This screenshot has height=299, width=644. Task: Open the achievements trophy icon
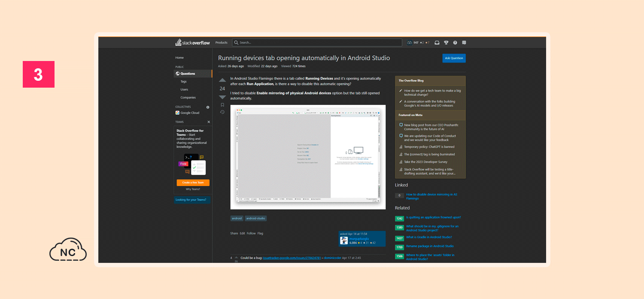click(x=446, y=43)
